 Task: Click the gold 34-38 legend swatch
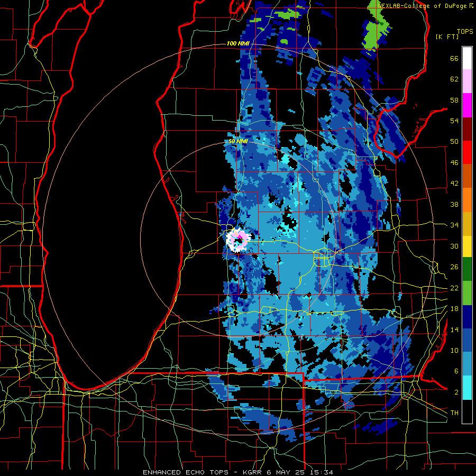[467, 224]
